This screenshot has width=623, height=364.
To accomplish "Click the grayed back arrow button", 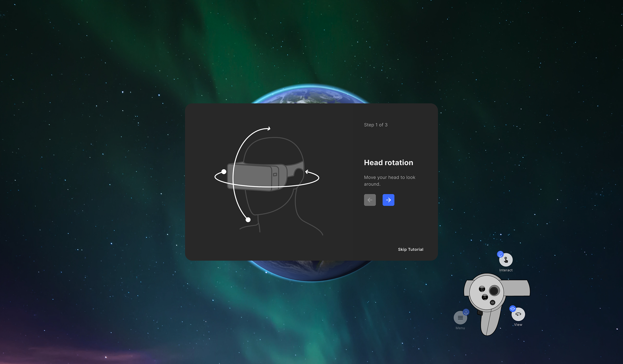I will click(370, 200).
